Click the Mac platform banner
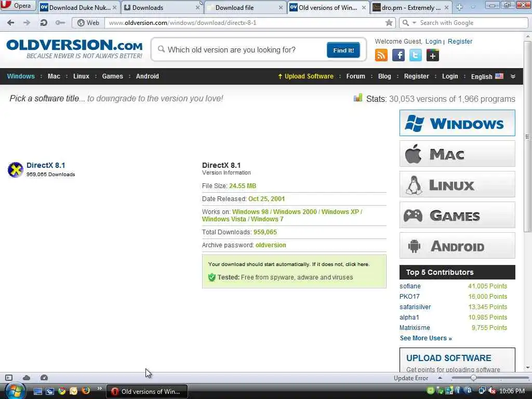Viewport: 532px width, 399px height. point(457,154)
